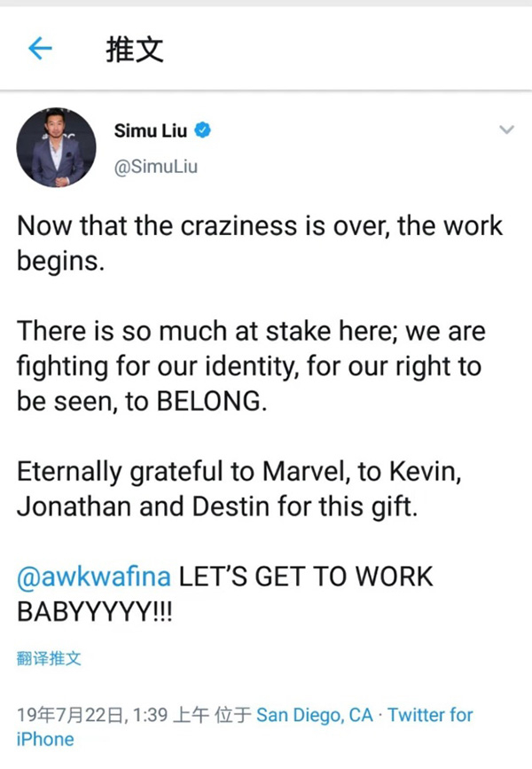Click the 位于 location label
The height and width of the screenshot is (769, 532).
(234, 715)
